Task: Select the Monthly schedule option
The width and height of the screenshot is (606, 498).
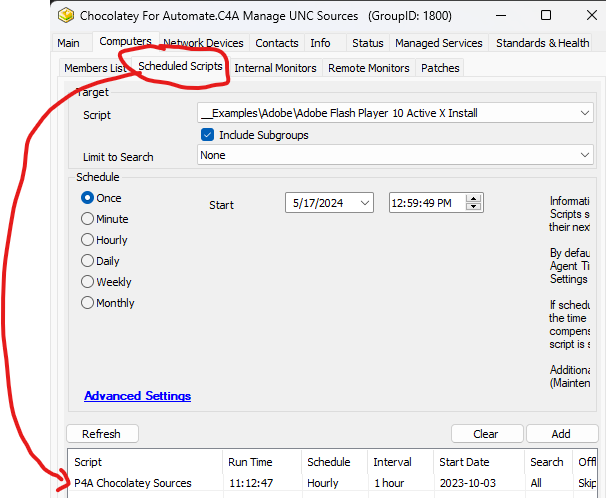Action: pyautogui.click(x=87, y=302)
